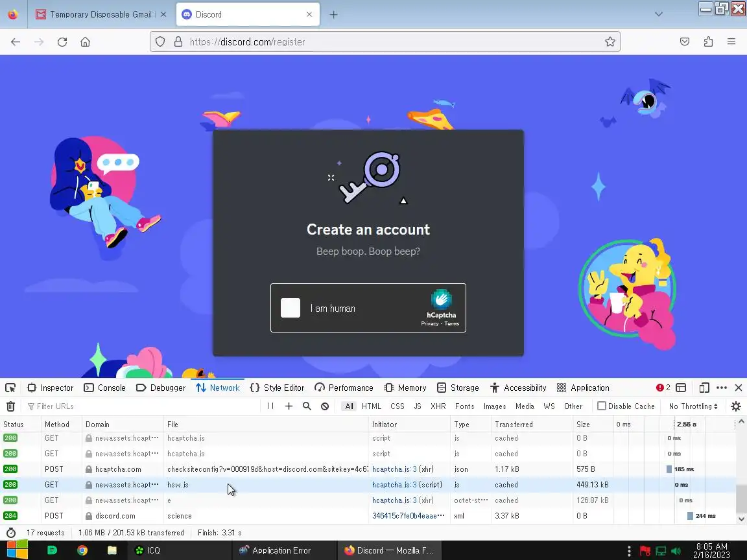Pause network recording button
This screenshot has height=560, width=747.
(270, 406)
